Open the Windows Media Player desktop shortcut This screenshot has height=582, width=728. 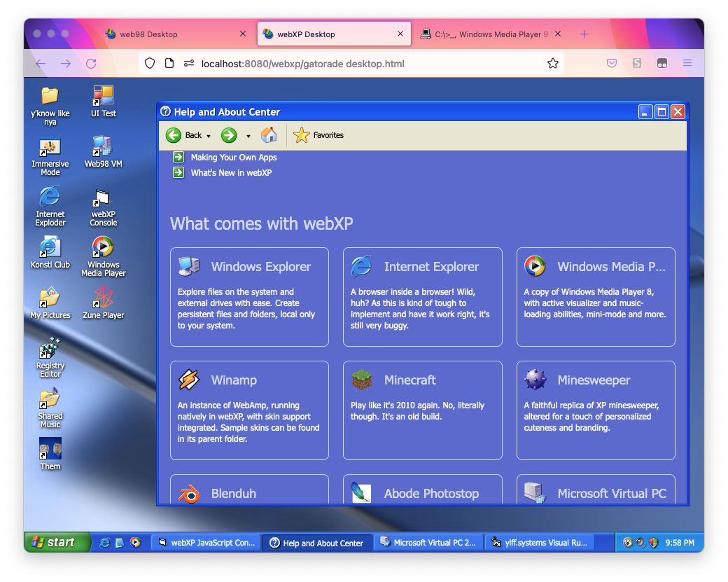tap(104, 248)
